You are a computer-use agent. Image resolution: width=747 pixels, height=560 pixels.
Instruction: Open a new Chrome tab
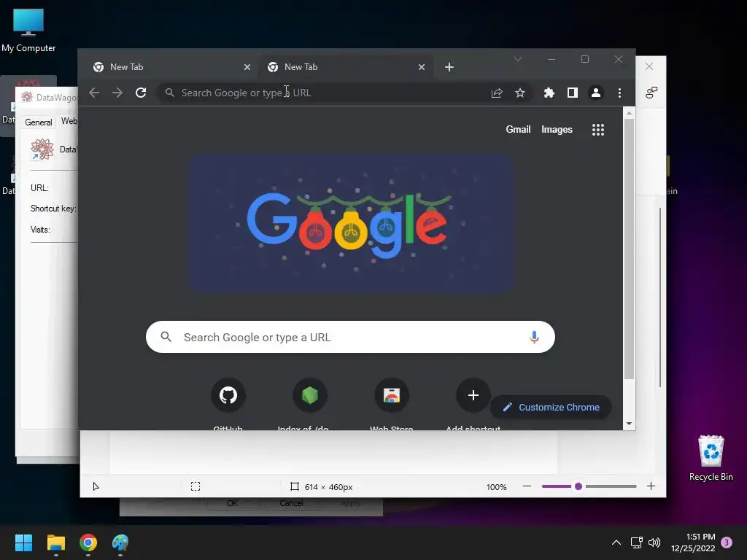[x=449, y=67]
